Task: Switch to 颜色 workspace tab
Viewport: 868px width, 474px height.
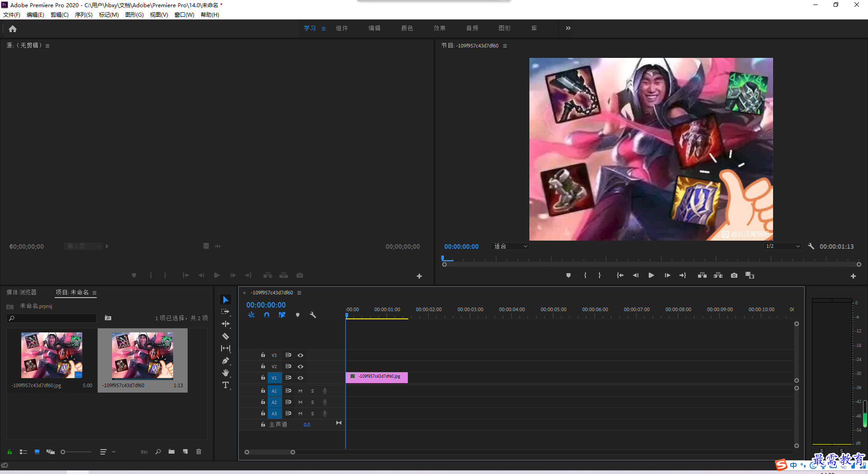Action: 407,28
